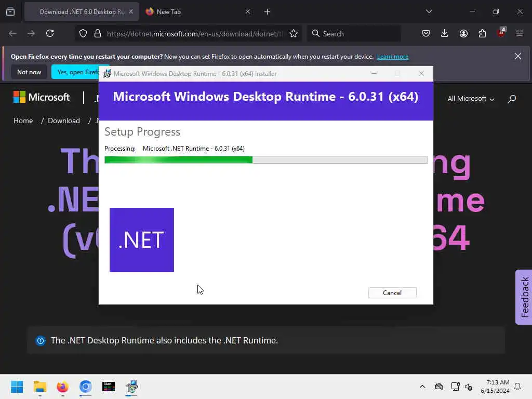Viewport: 532px width, 399px height.
Task: Open the Learn more link
Action: [393, 57]
